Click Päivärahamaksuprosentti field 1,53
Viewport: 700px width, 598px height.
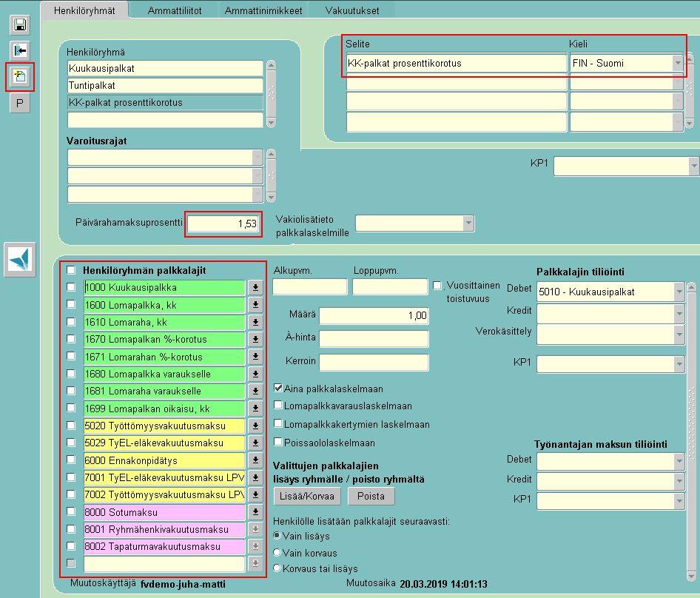(223, 224)
